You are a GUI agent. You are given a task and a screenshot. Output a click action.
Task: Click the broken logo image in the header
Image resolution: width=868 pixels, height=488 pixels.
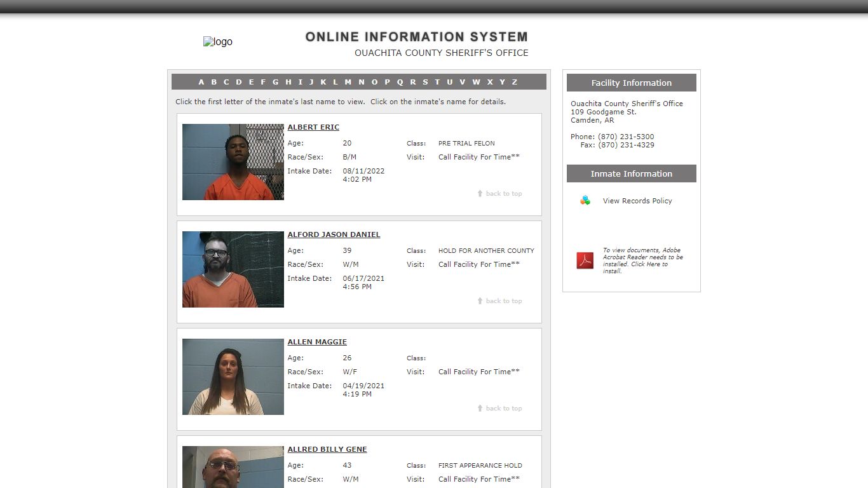tap(218, 42)
